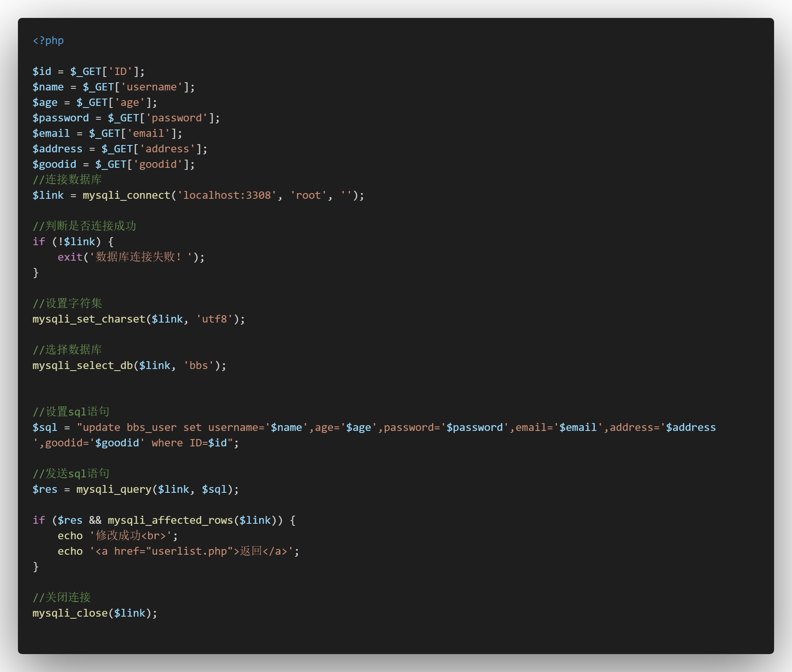Screen dimensions: 792x672
Task: Click the 'root' username string
Action: tap(308, 195)
